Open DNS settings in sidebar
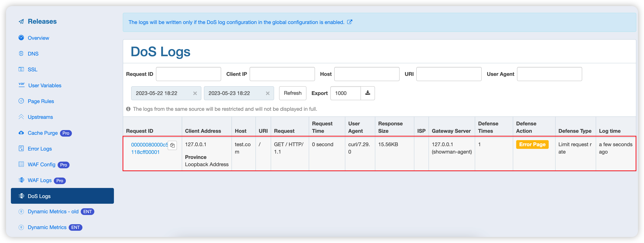Screen dimensions: 644x243 pyautogui.click(x=33, y=54)
